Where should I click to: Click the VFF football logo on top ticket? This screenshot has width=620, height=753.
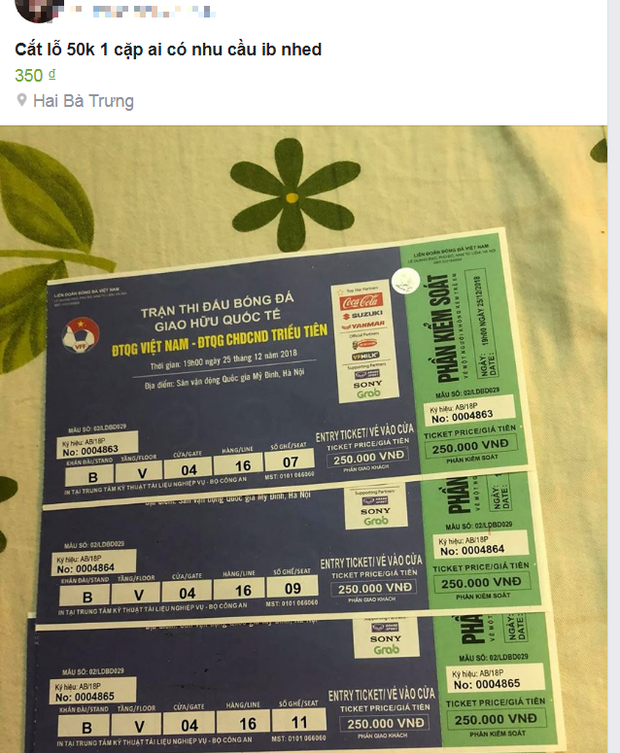tap(81, 334)
